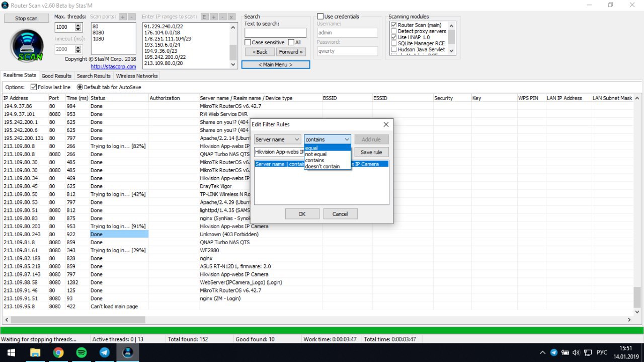The image size is (644, 362).
Task: Open the volume control in tray
Action: [x=576, y=352]
